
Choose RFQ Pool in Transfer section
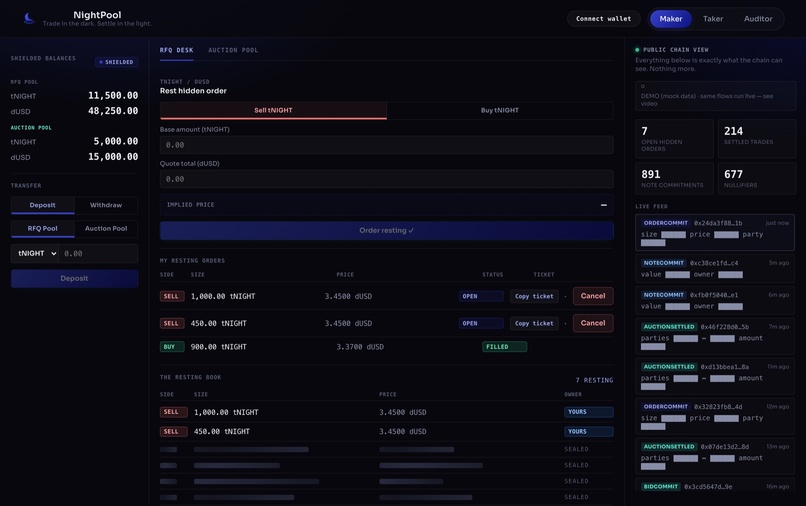pos(43,228)
